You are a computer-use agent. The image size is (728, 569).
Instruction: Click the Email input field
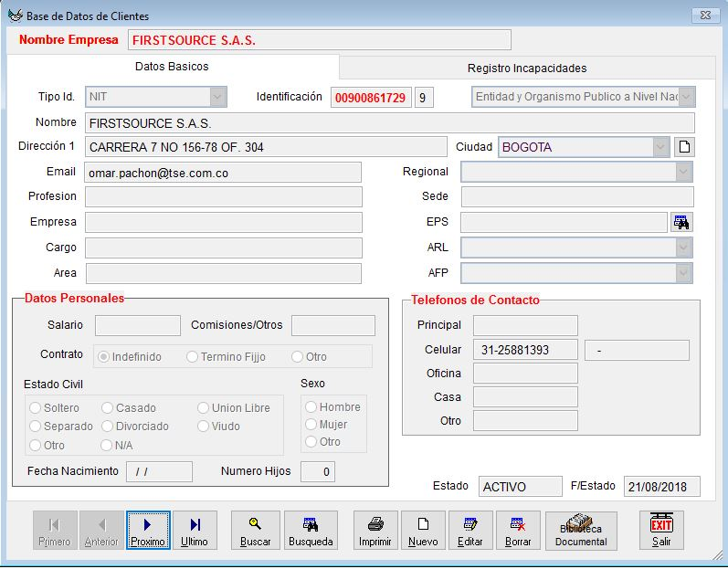(x=223, y=173)
